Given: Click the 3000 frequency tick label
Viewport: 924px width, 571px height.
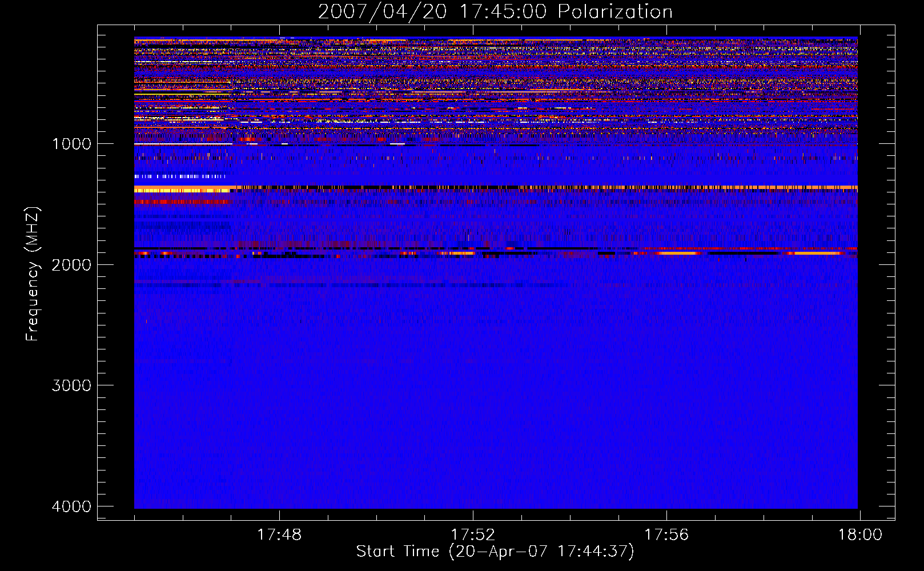Looking at the screenshot, I should coord(71,385).
